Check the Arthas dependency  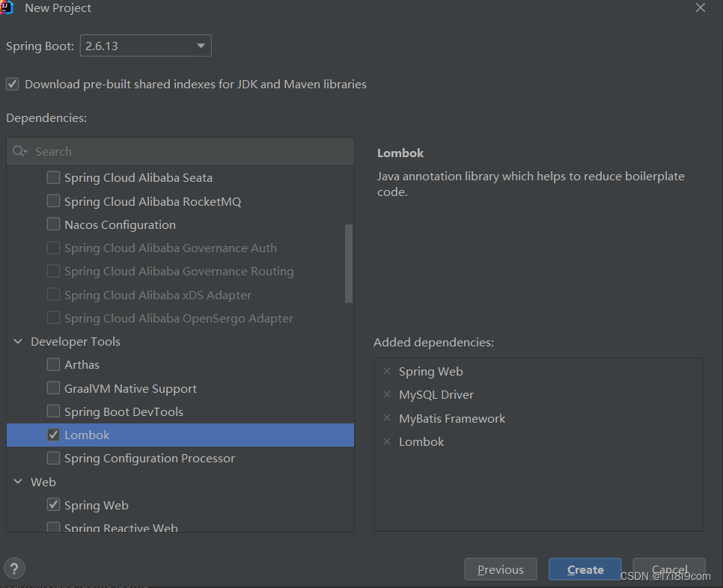tap(53, 364)
